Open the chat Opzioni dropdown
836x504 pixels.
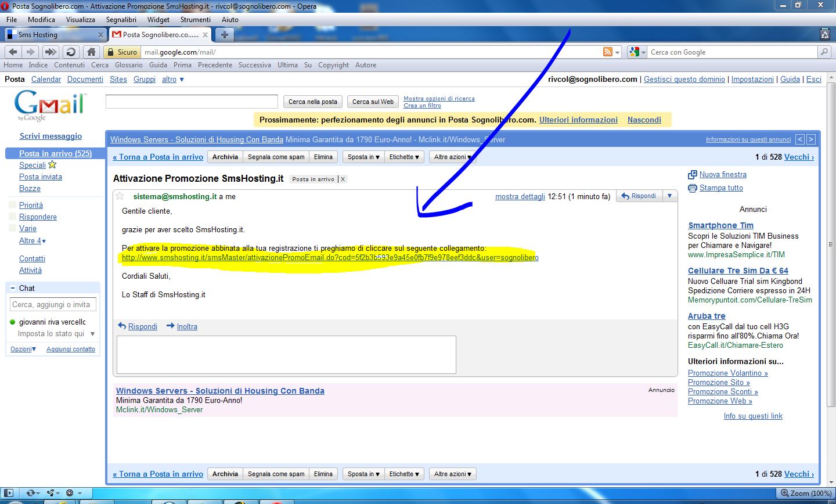click(x=23, y=349)
